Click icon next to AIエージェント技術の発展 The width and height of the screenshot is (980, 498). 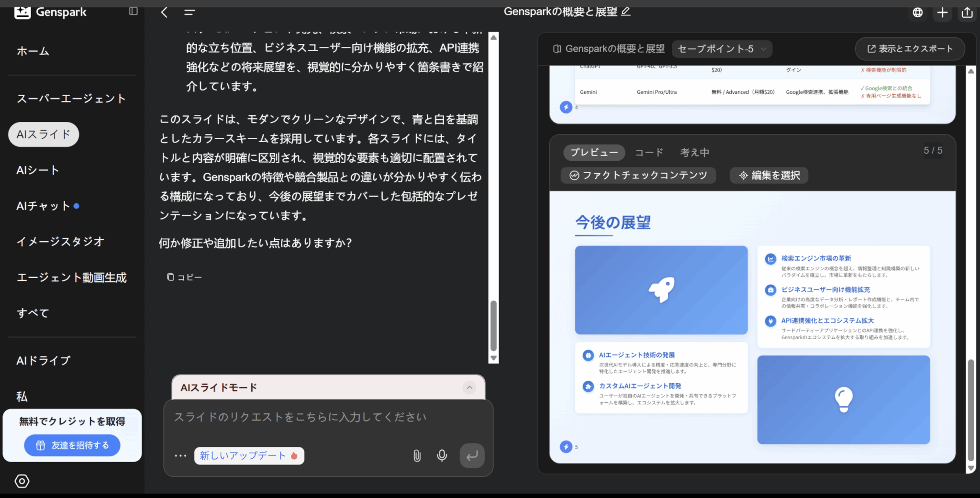(x=588, y=355)
